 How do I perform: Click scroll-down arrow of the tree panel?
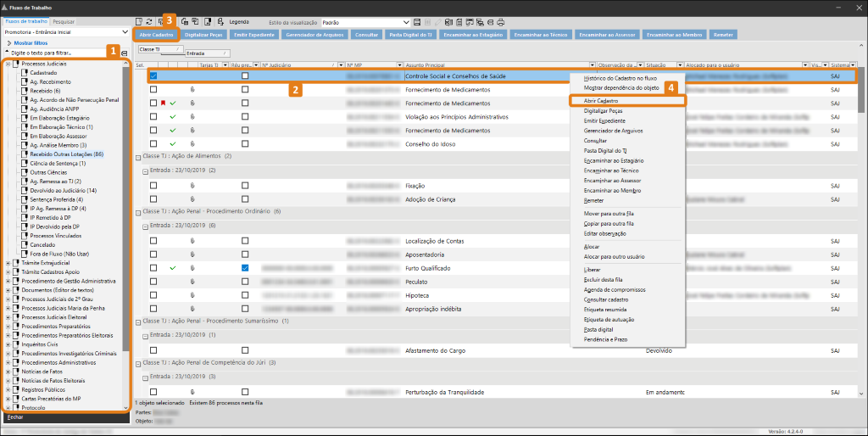tap(125, 407)
